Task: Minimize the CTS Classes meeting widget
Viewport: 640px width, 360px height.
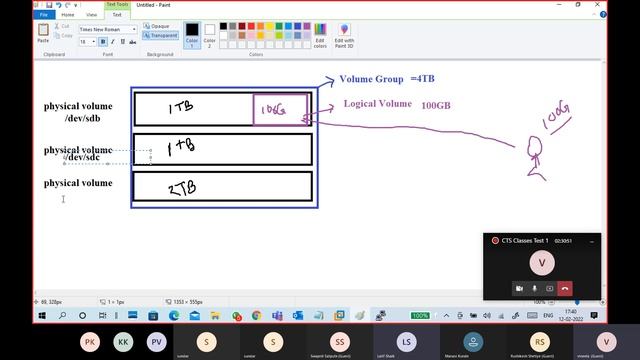Action: click(x=592, y=242)
